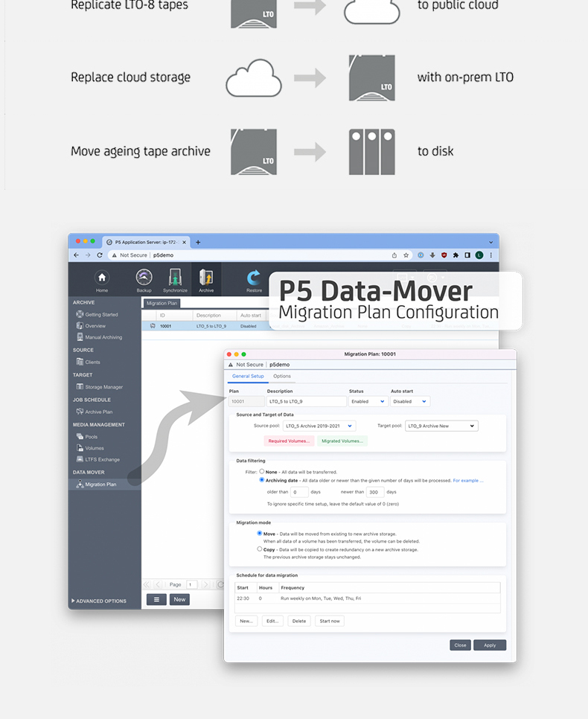Choose the Archiving date filter option
Viewport: 588px width, 719px height.
(x=262, y=480)
